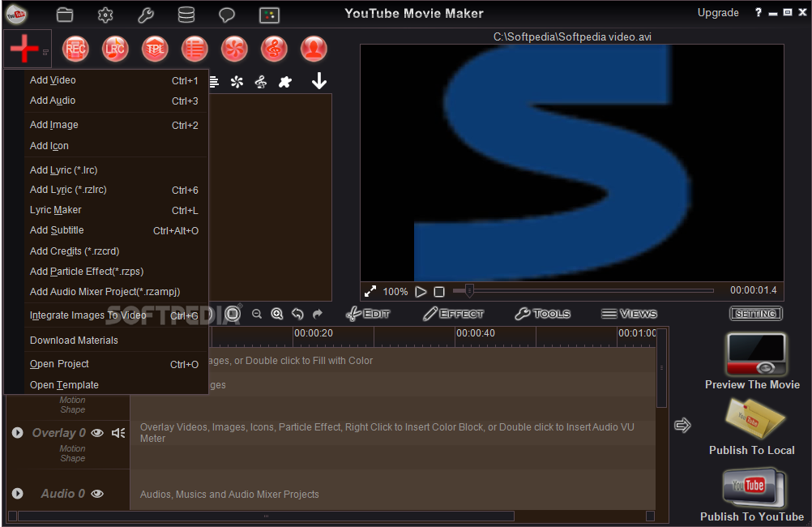
Task: Click Publish To Local button
Action: 752,427
